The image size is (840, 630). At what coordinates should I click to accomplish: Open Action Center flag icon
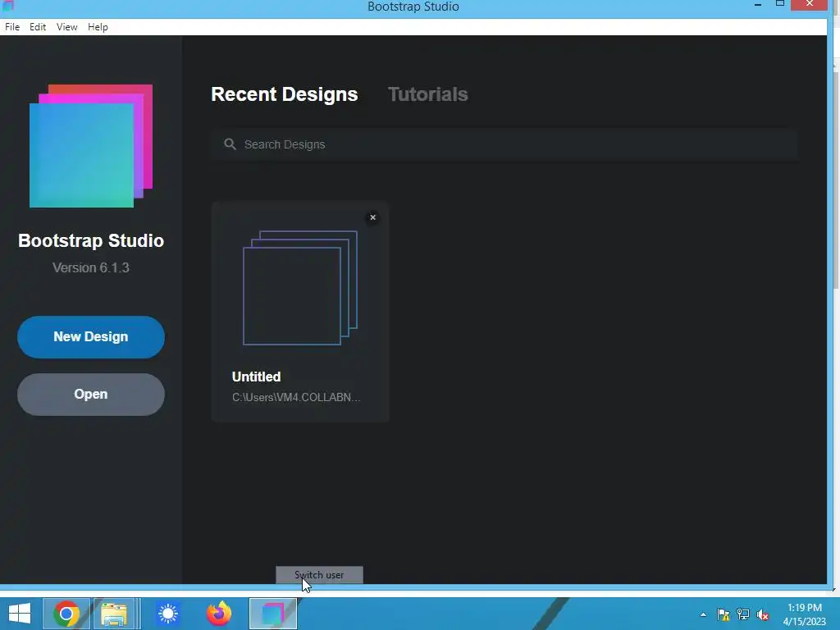724,614
